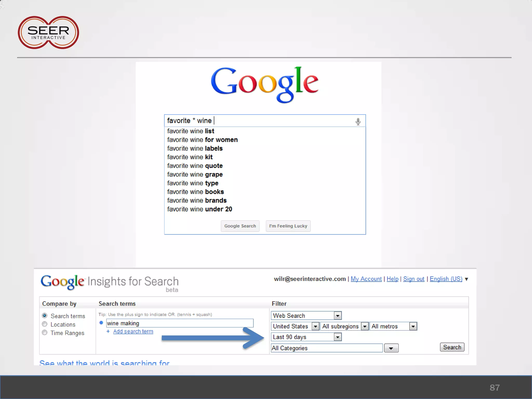
Task: Click the voice search microphone icon
Action: (358, 121)
